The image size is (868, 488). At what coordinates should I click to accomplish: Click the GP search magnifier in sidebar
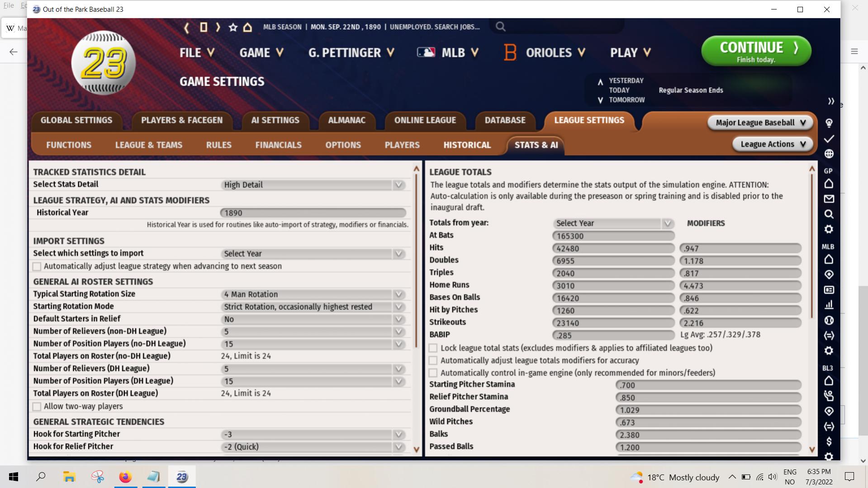(829, 214)
